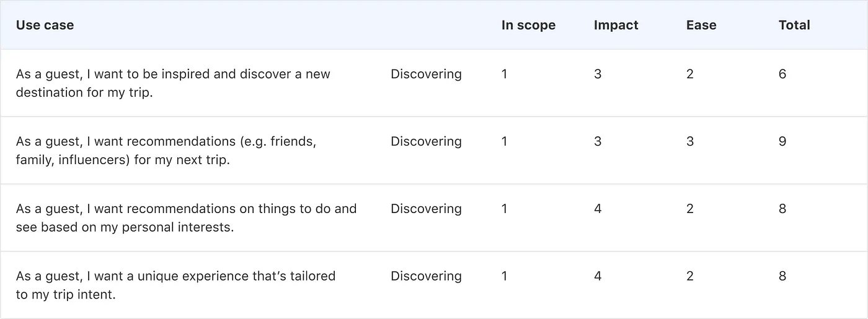
Task: Click the "Use case" column header
Action: point(45,25)
